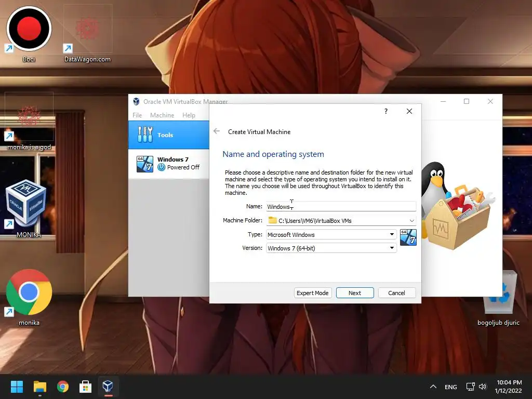Open Chrome from the taskbar

63,387
